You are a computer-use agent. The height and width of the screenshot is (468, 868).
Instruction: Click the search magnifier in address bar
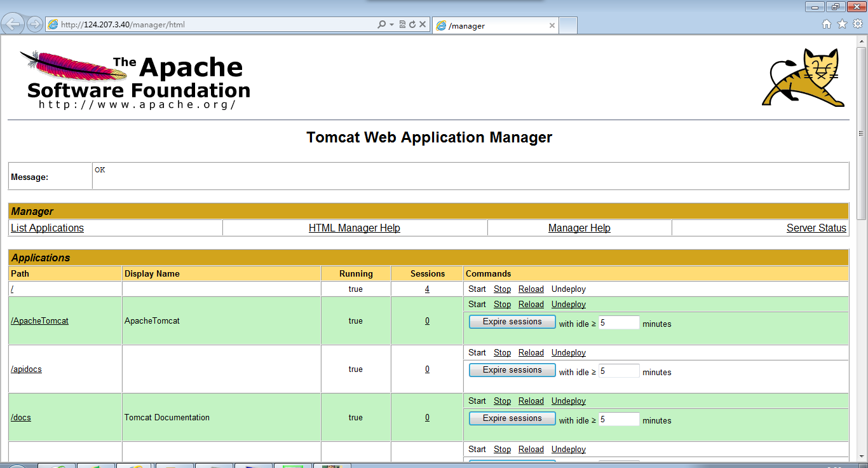[381, 25]
